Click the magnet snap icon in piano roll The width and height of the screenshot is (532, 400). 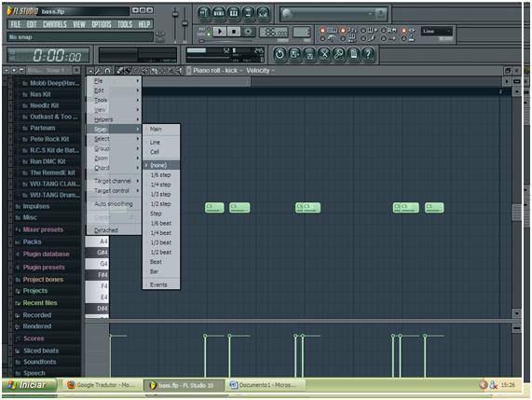(x=107, y=71)
